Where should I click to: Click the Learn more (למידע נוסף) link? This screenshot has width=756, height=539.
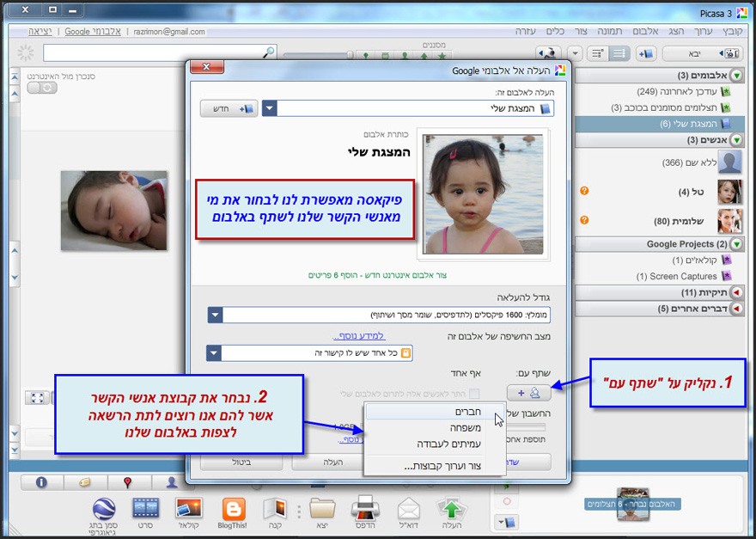point(359,335)
